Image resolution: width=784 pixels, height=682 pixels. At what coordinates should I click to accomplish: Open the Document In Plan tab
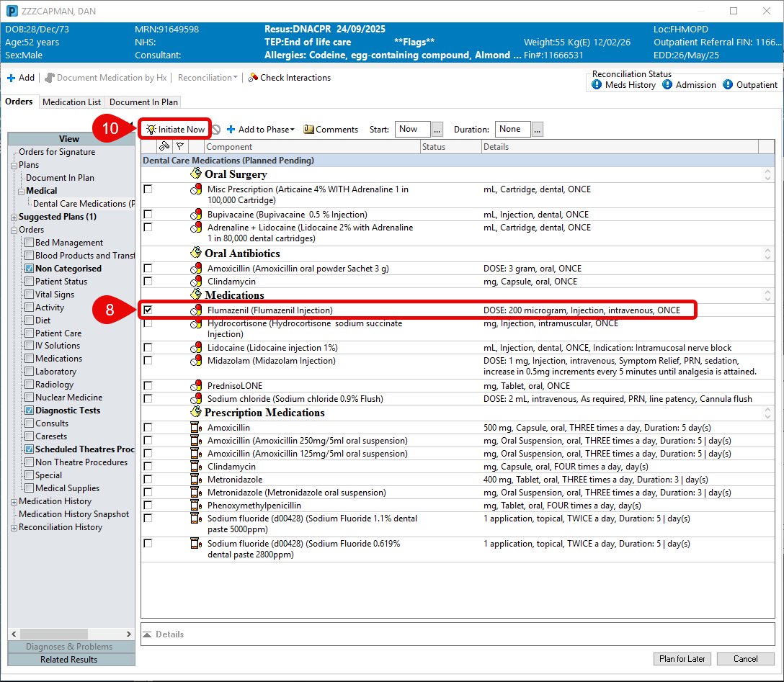point(143,102)
